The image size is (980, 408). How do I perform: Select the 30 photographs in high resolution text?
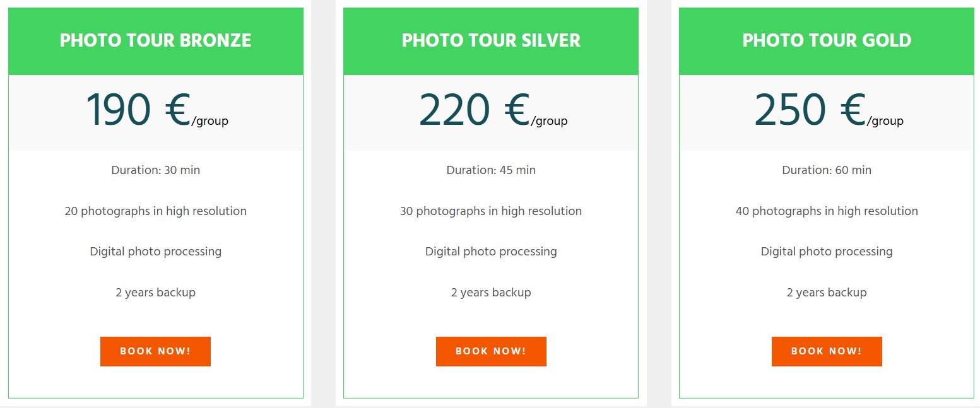pos(491,211)
